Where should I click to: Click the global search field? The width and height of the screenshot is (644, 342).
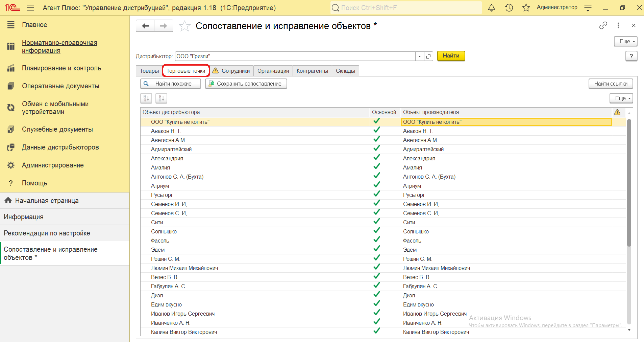tap(406, 7)
